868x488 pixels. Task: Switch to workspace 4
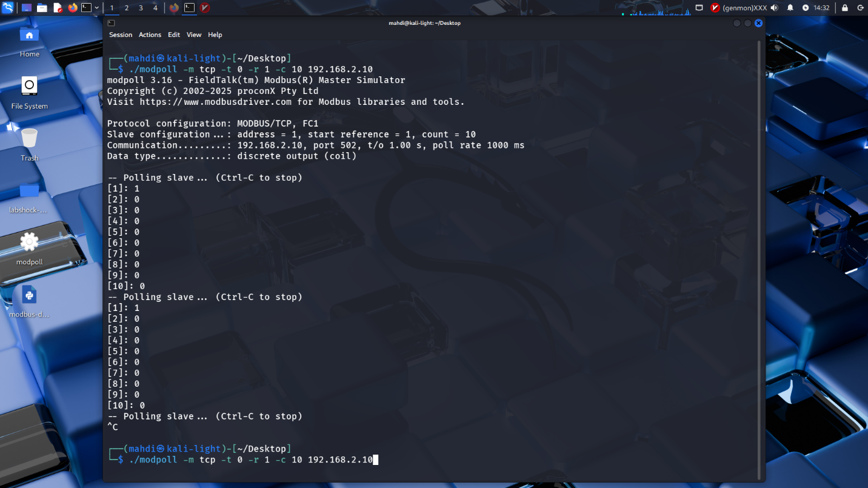tap(155, 8)
